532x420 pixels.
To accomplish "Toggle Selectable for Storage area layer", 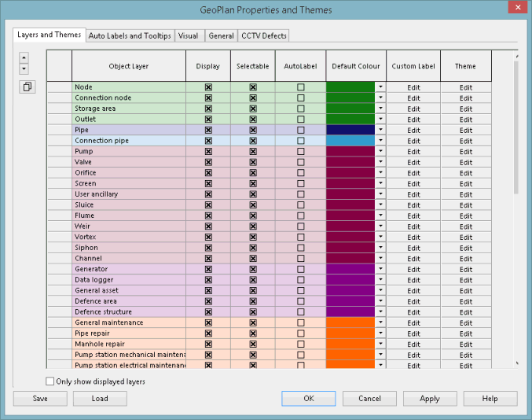I will [x=253, y=109].
